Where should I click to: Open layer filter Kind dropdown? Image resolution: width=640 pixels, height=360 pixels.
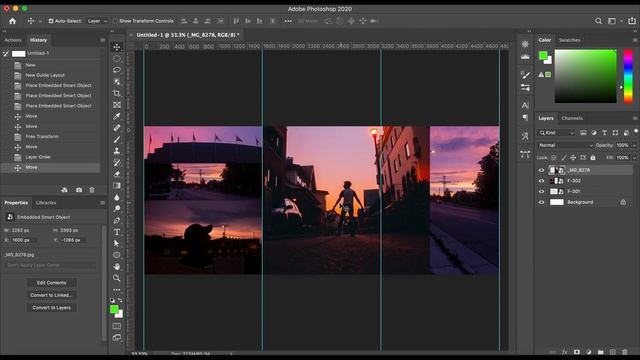[x=556, y=133]
